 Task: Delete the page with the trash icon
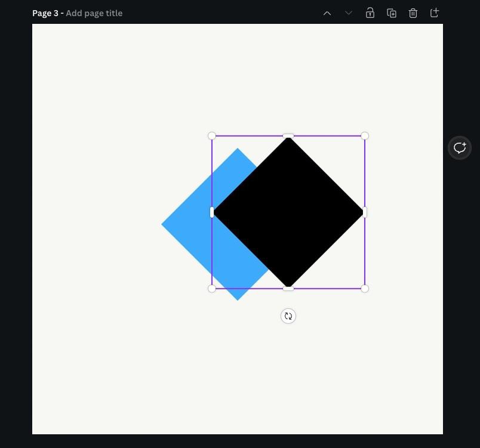point(413,13)
